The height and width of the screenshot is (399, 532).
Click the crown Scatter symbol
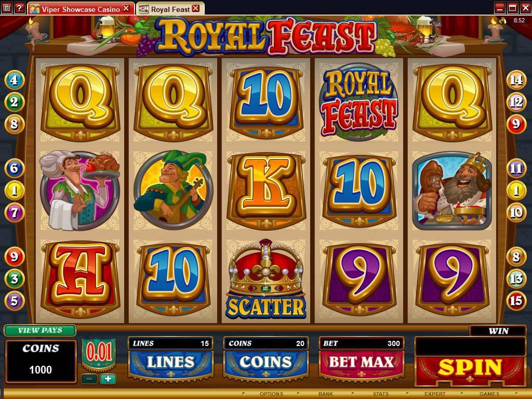(x=266, y=279)
